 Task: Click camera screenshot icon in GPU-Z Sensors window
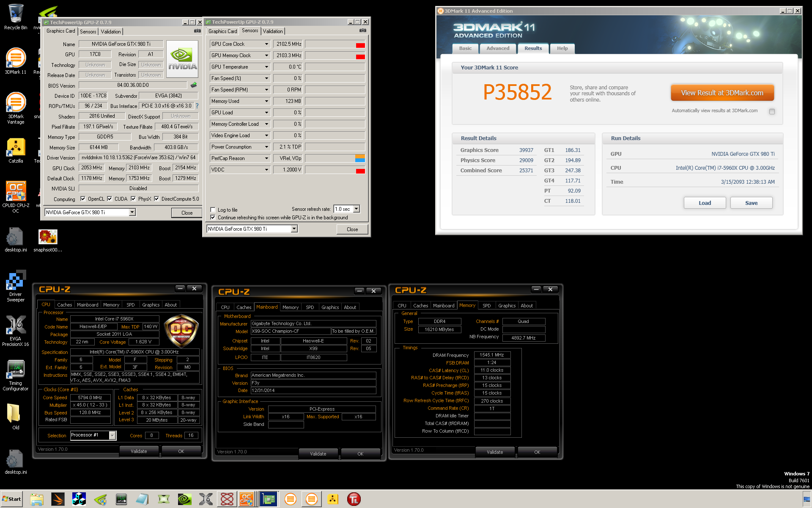tap(363, 30)
